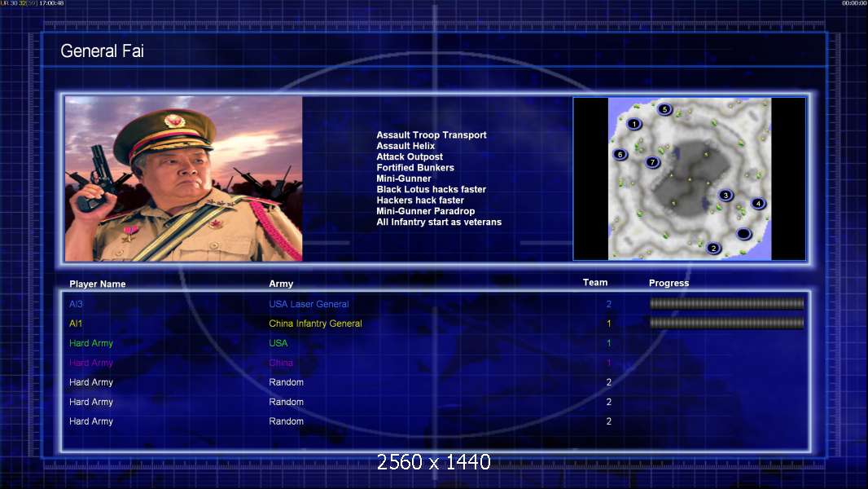The height and width of the screenshot is (489, 868).
Task: Click the AI1 loading progress bar
Action: (726, 323)
